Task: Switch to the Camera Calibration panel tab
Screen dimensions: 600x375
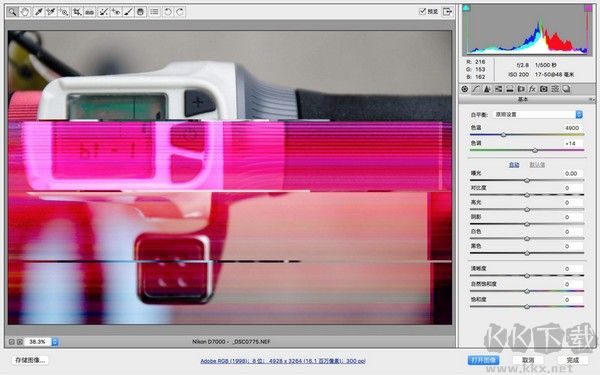Action: (543, 89)
